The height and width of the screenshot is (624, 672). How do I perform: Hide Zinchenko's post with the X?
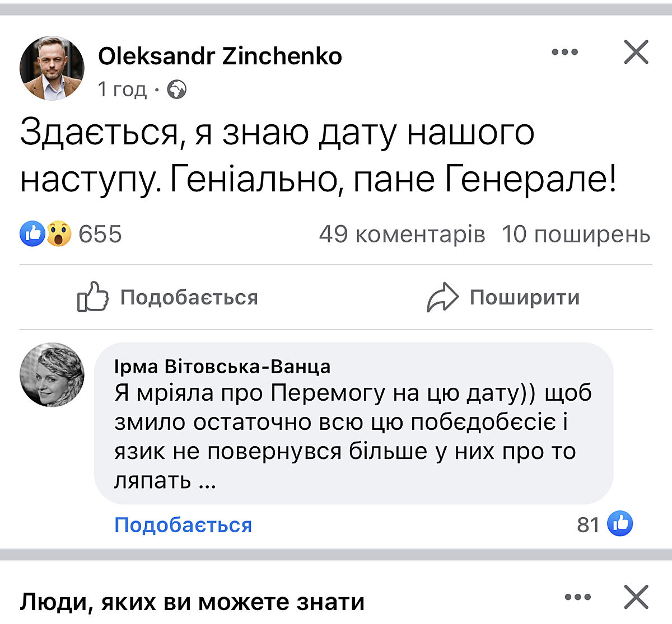click(636, 53)
